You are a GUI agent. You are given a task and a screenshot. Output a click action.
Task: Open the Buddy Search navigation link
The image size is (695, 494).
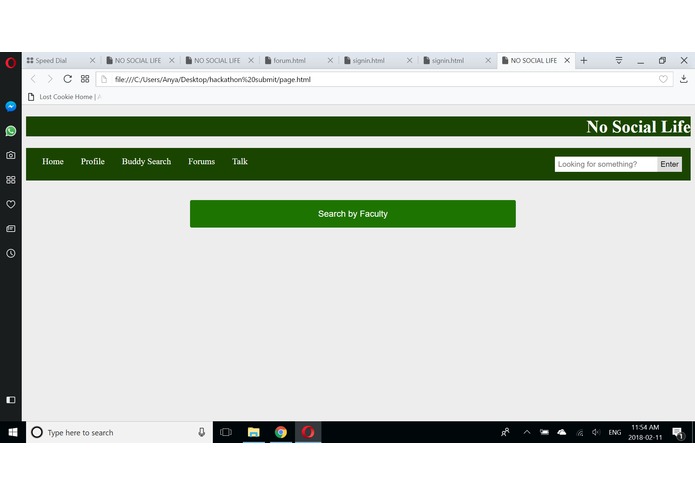(146, 161)
